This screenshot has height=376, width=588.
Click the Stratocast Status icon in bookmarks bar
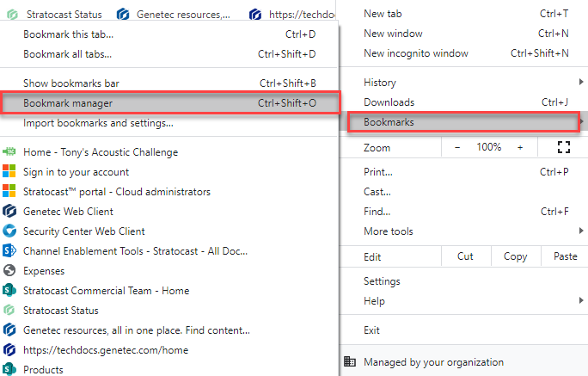click(x=12, y=15)
